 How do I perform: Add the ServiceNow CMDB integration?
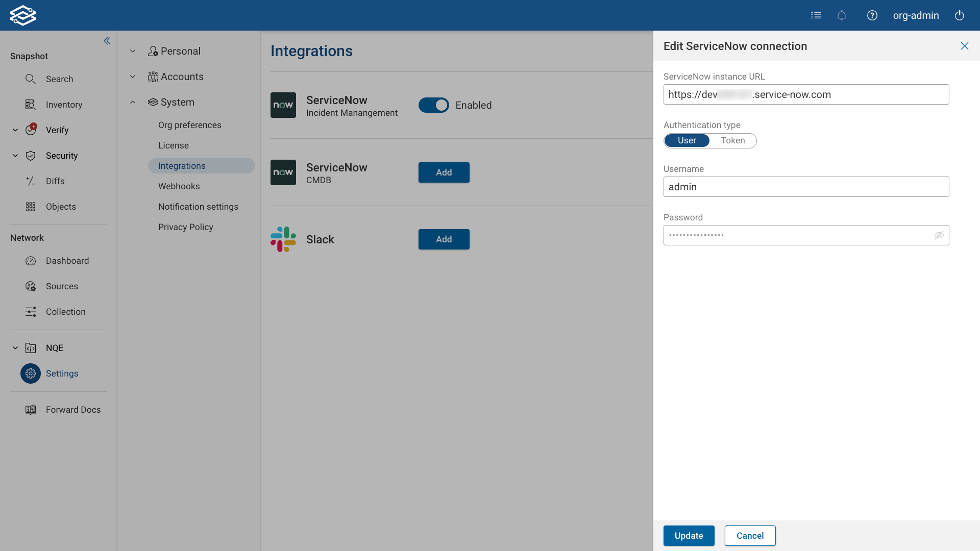(443, 172)
